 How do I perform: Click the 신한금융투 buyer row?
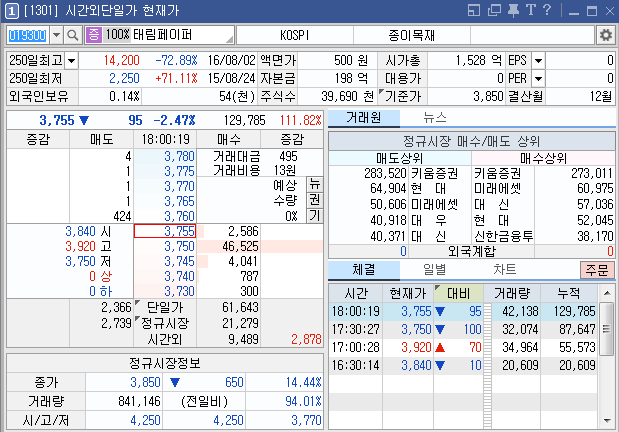(544, 237)
